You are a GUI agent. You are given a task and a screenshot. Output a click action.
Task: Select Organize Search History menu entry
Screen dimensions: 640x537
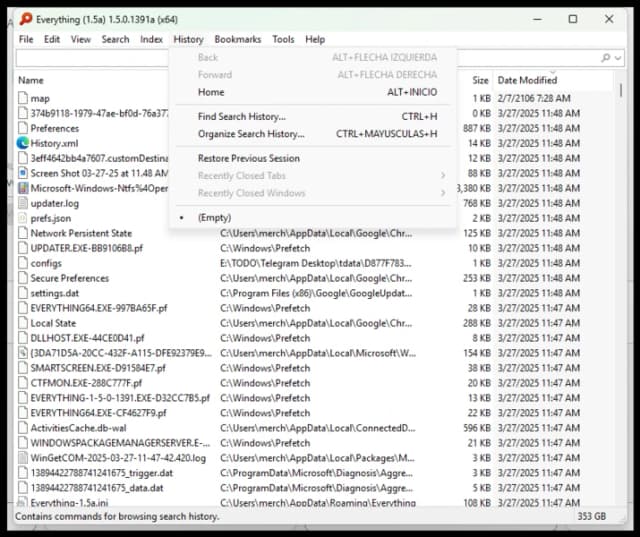coord(313,134)
